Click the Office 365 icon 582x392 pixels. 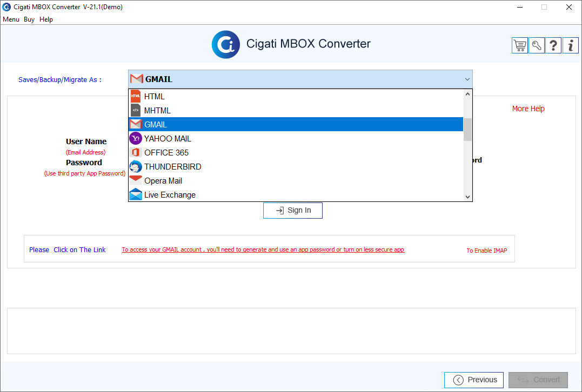[x=136, y=153]
